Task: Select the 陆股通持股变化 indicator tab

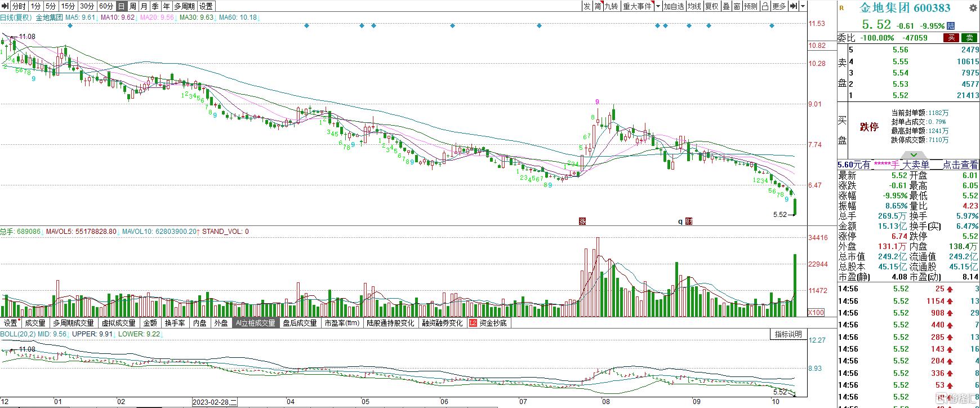Action: coord(390,323)
